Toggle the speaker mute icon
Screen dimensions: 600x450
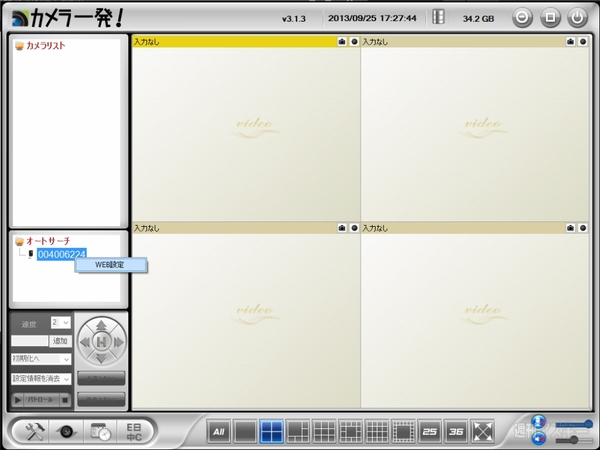[x=538, y=438]
